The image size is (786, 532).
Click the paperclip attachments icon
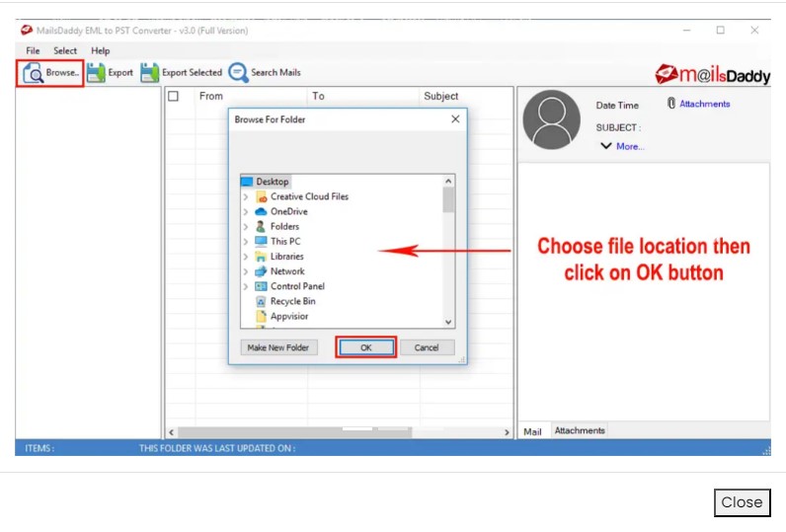click(671, 104)
